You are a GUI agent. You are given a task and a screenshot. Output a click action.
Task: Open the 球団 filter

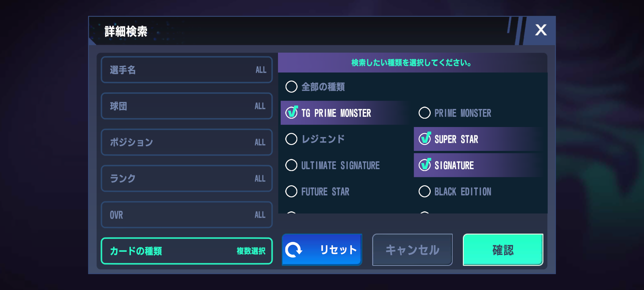[187, 106]
